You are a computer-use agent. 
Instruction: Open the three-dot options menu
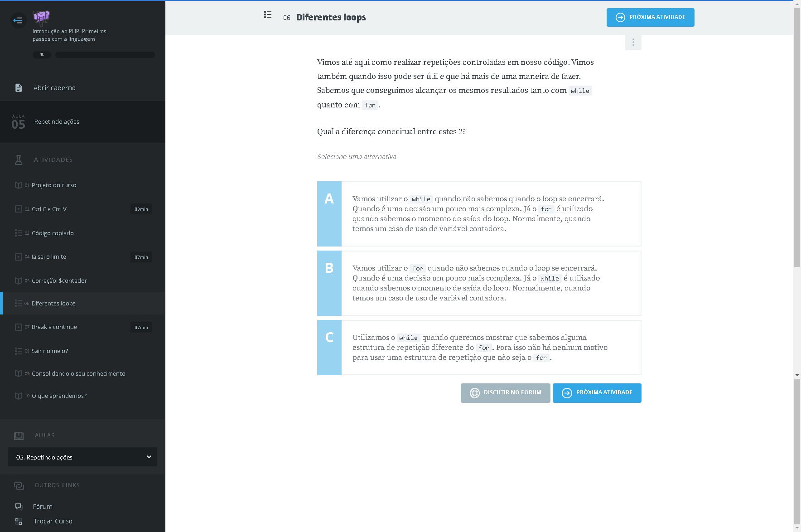[633, 42]
